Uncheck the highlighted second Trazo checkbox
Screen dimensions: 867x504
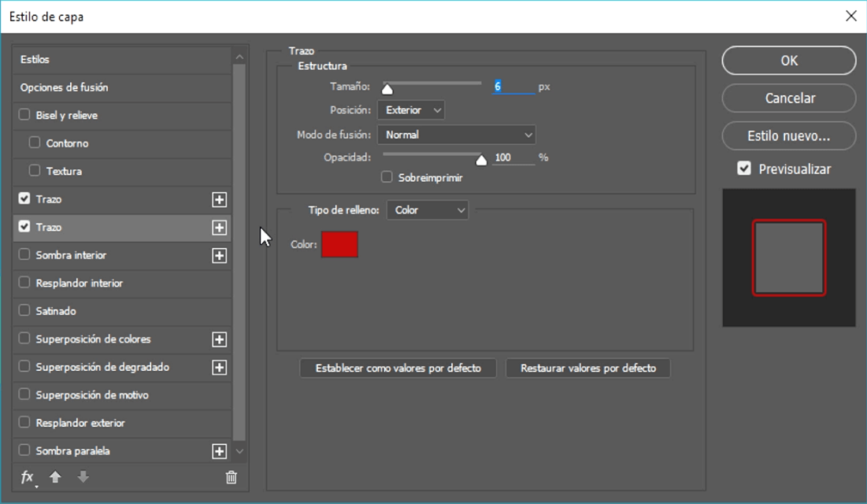24,226
